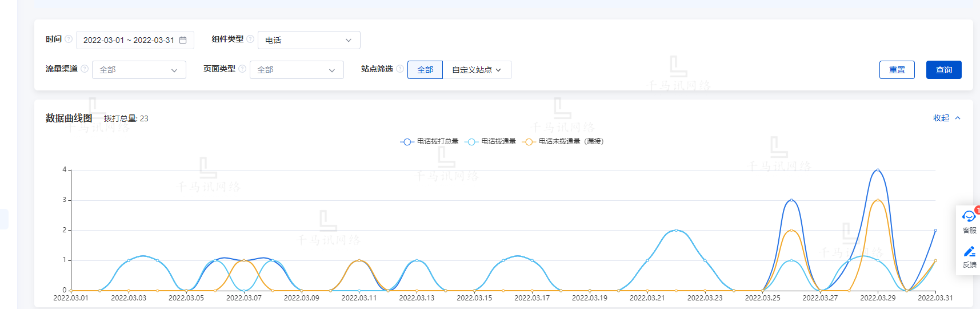Click help icon beside 站点筛选 label
The width and height of the screenshot is (980, 309).
click(400, 69)
